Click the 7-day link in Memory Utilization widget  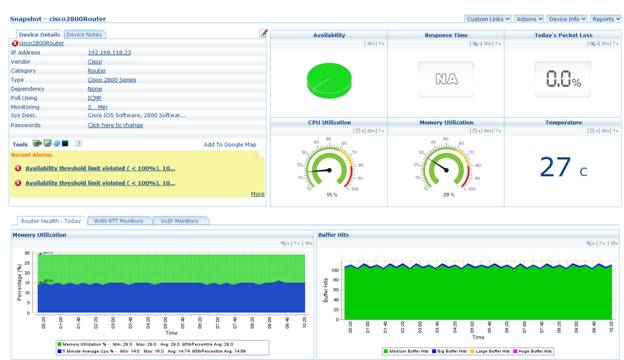click(497, 131)
